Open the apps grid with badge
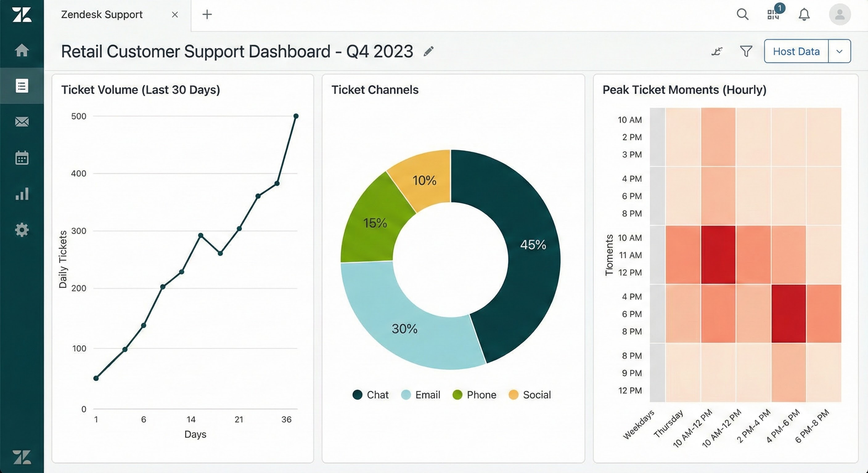This screenshot has height=473, width=868. click(773, 14)
